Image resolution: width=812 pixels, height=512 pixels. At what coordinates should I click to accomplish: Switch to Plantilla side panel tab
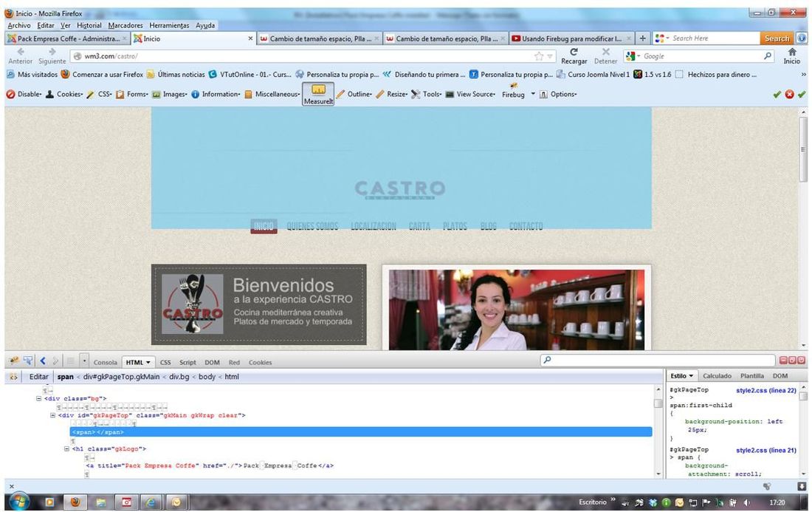click(752, 376)
